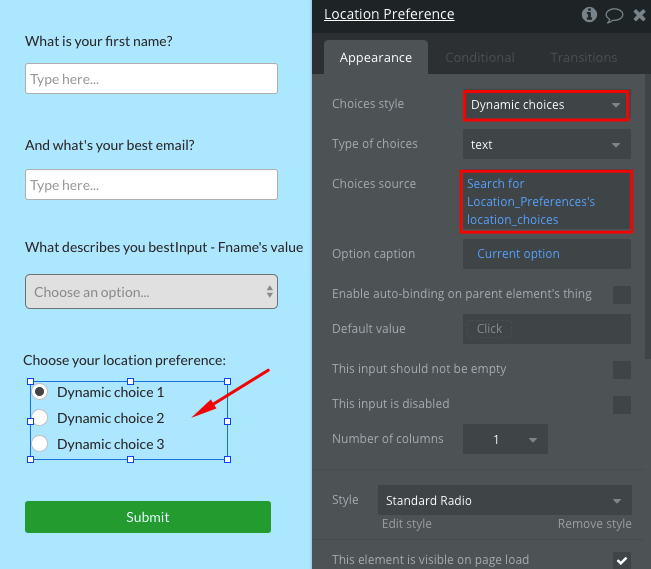Switch to the Conditional tab
This screenshot has height=569, width=651.
[480, 57]
